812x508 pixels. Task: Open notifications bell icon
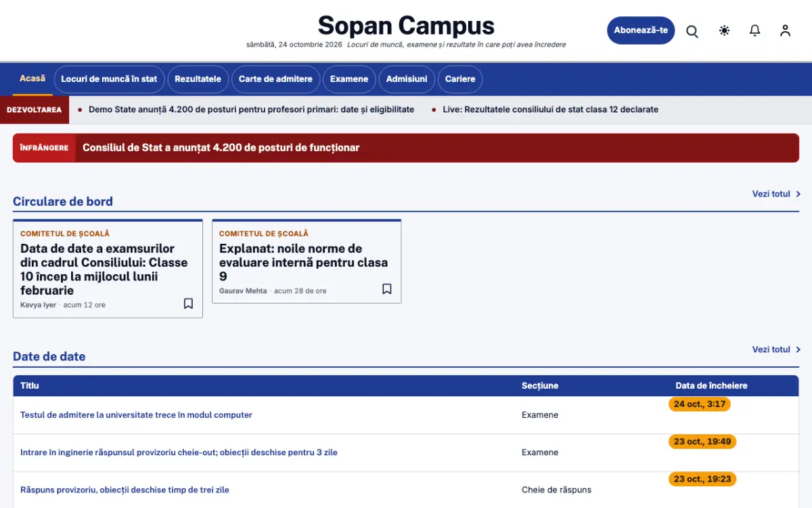(x=755, y=30)
